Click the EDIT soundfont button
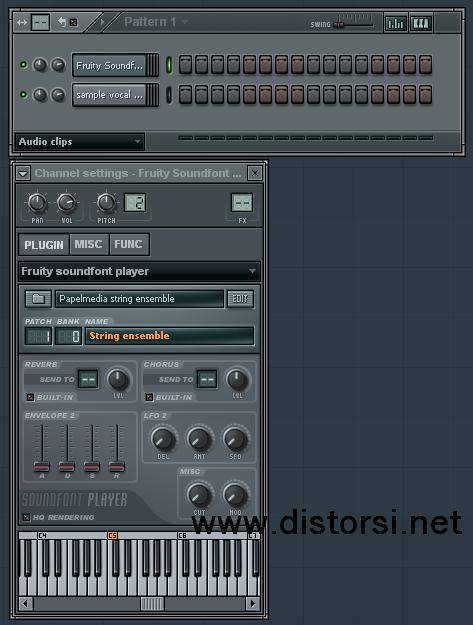473x625 pixels. tap(240, 299)
